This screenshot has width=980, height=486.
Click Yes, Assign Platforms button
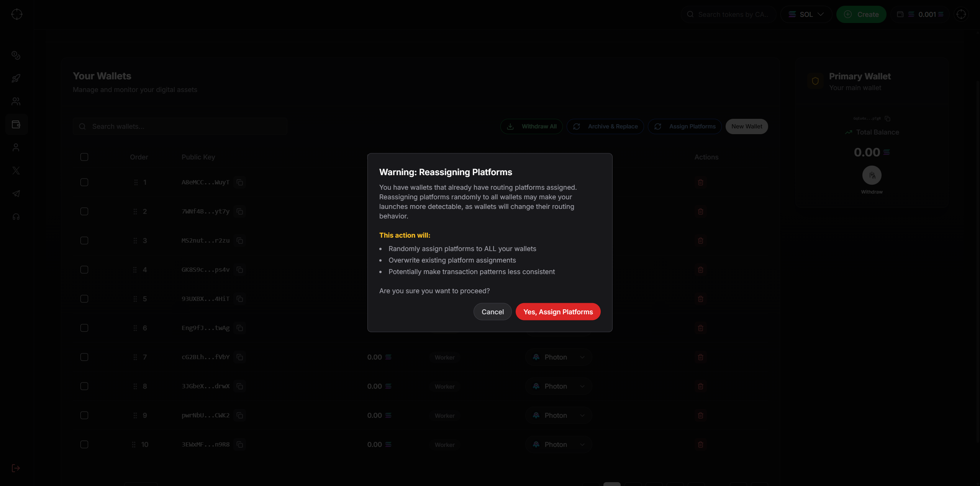[558, 312]
